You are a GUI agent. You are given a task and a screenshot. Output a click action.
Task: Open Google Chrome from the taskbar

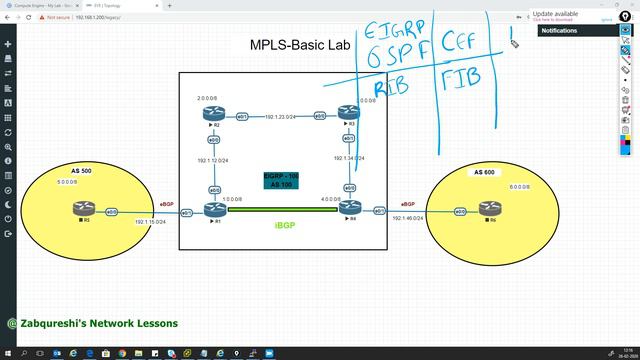pyautogui.click(x=122, y=353)
